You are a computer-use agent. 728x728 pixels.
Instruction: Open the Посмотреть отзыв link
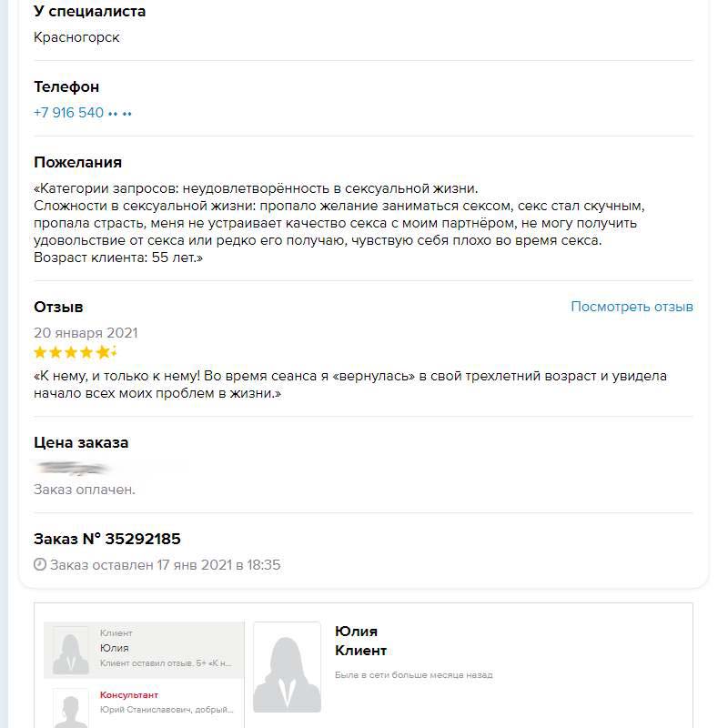coord(632,307)
